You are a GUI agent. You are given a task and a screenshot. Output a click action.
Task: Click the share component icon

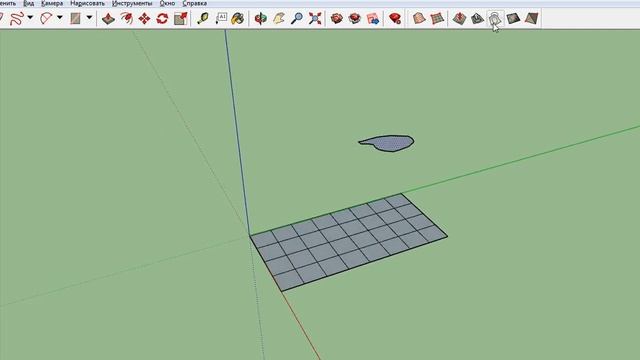373,18
